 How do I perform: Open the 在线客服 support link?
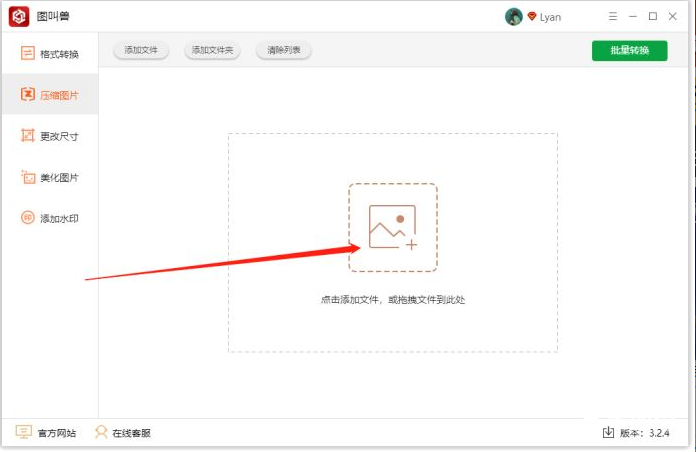pos(123,432)
